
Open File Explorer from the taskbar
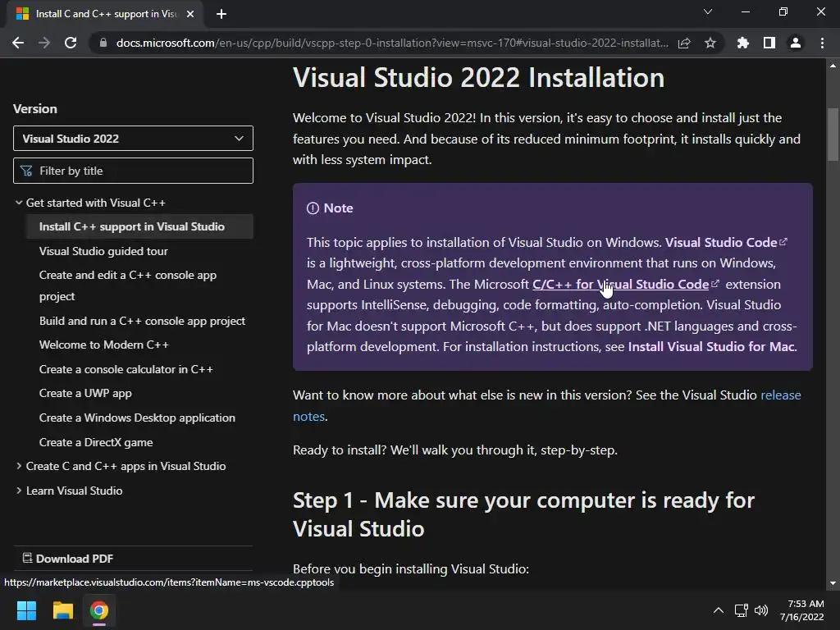(x=62, y=610)
